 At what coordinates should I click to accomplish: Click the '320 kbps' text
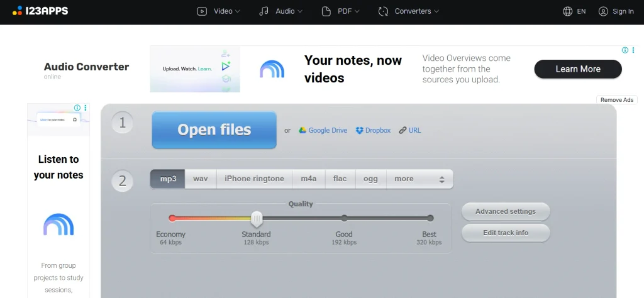pyautogui.click(x=429, y=243)
